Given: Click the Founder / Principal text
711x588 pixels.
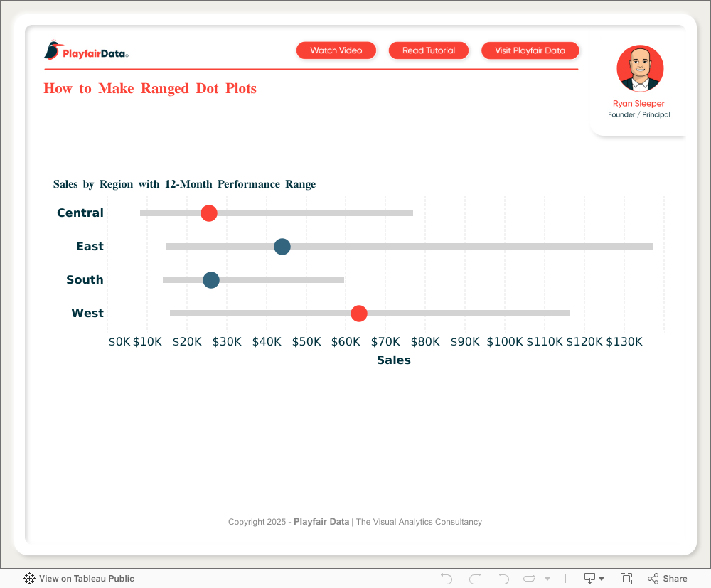Looking at the screenshot, I should 639,114.
